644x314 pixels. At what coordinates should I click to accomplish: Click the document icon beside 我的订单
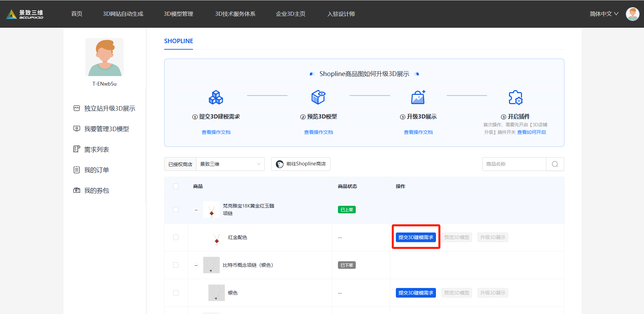[x=77, y=170]
